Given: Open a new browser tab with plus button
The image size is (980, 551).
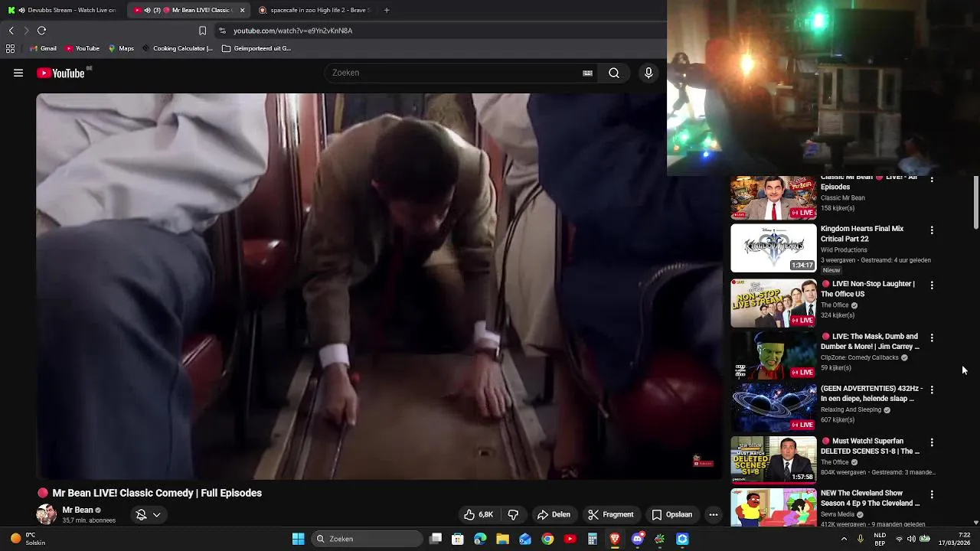Looking at the screenshot, I should pyautogui.click(x=387, y=10).
